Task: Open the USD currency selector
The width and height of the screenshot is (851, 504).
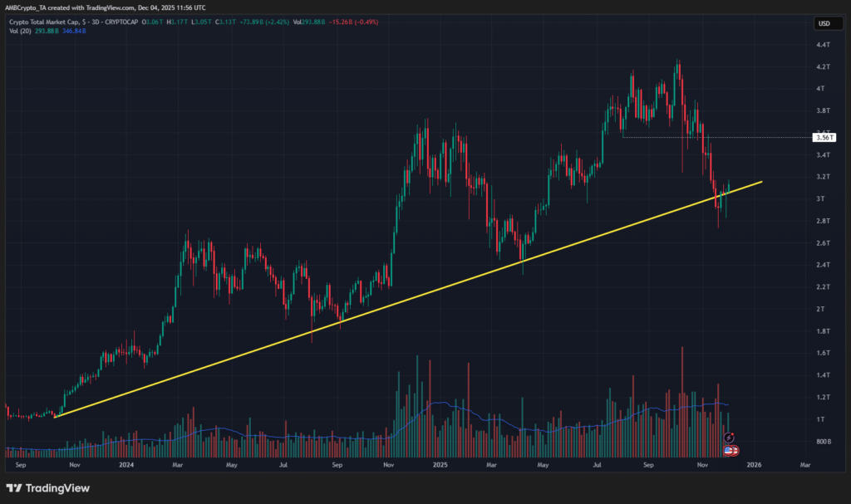Action: (824, 22)
